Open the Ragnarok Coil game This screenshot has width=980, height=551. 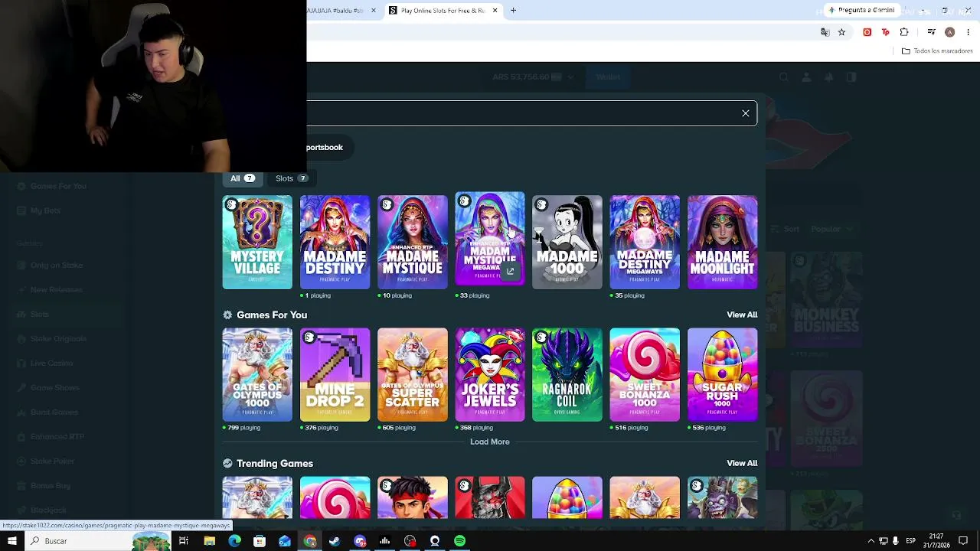pos(567,375)
